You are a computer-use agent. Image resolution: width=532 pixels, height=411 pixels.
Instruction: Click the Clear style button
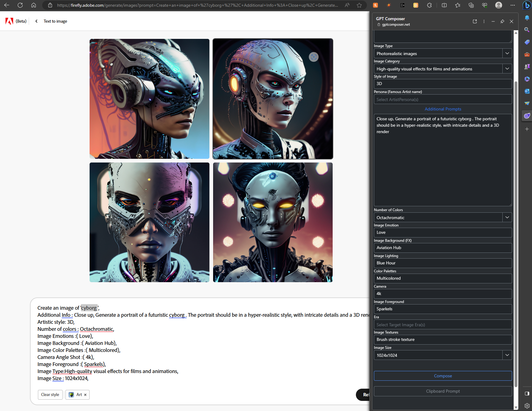(50, 395)
